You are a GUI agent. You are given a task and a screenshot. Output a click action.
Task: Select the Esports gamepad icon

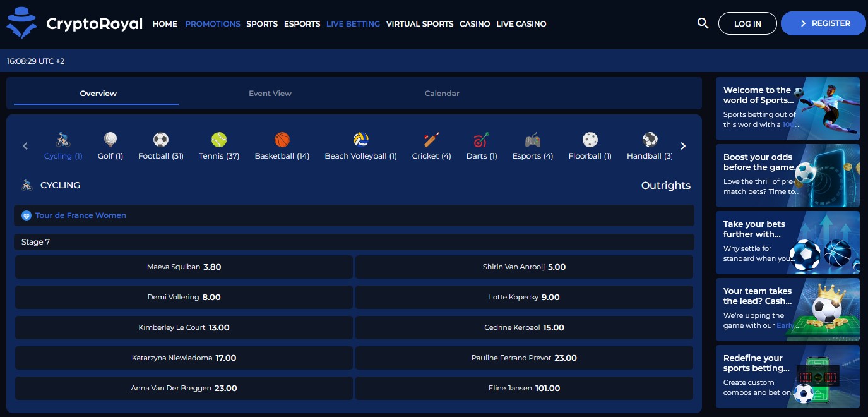533,140
